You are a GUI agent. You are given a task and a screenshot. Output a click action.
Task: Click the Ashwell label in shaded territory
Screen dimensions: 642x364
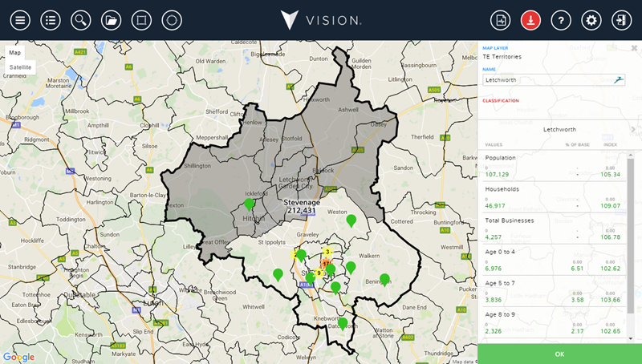348,110
